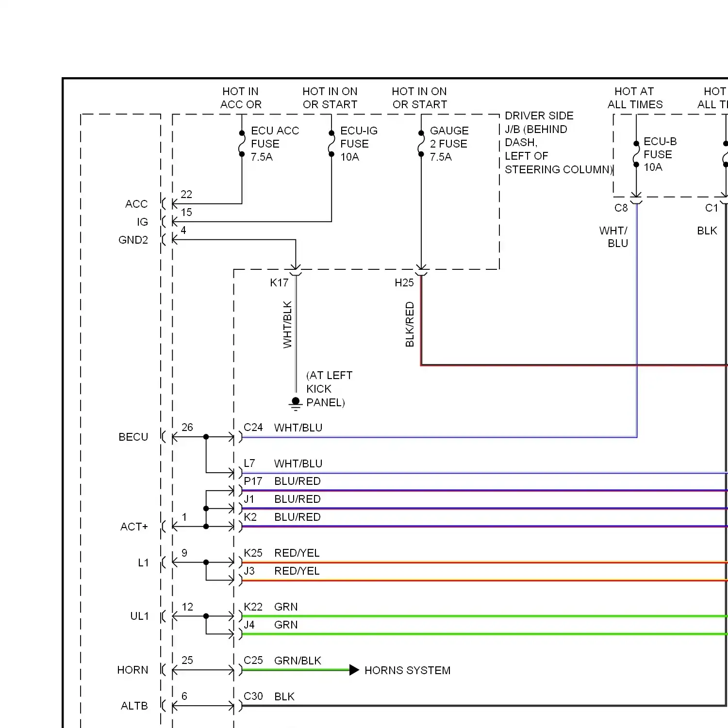Image resolution: width=728 pixels, height=728 pixels.
Task: Click the ALTB terminal label
Action: coord(134,706)
